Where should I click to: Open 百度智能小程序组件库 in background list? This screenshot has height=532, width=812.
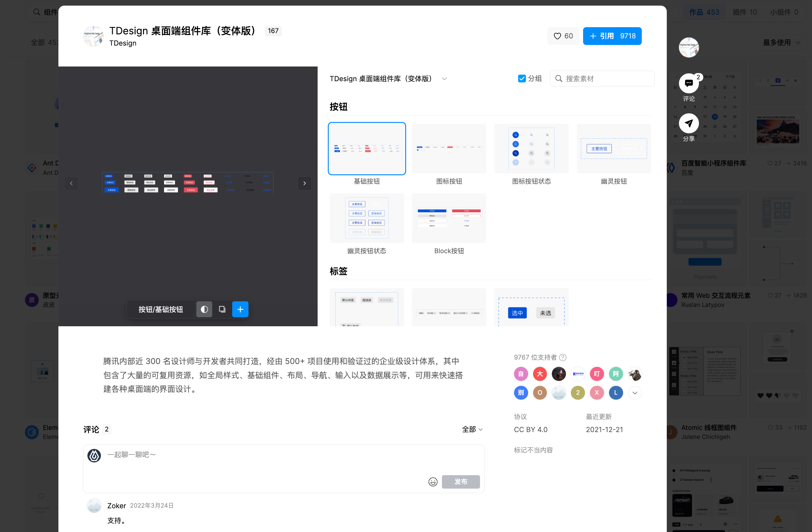click(x=713, y=163)
